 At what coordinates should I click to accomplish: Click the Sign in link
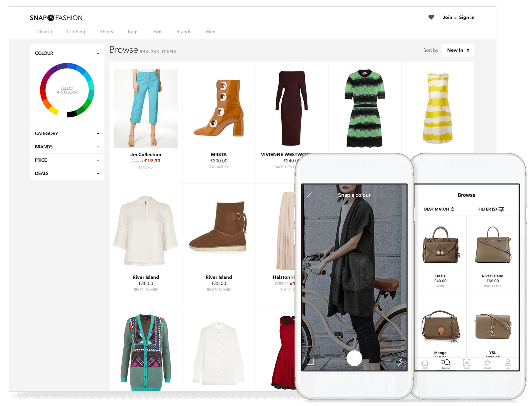click(467, 17)
